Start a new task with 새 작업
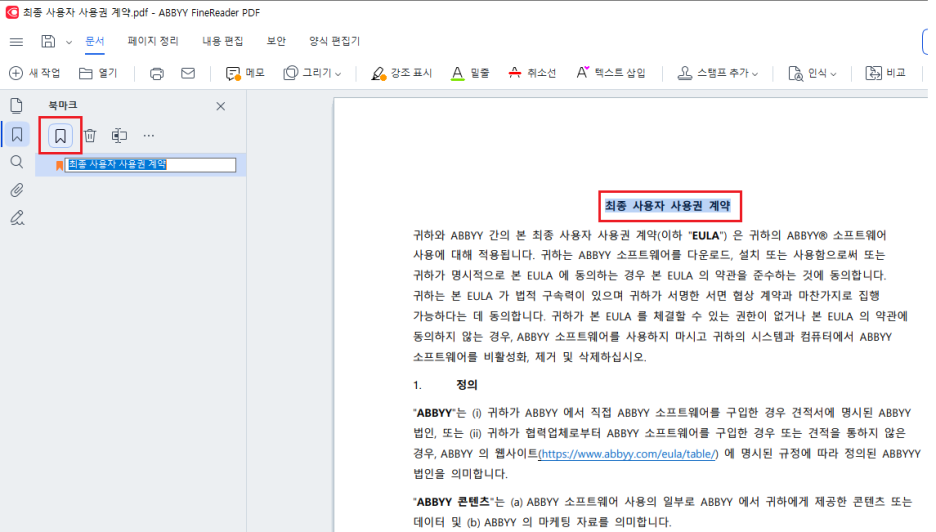 tap(35, 73)
